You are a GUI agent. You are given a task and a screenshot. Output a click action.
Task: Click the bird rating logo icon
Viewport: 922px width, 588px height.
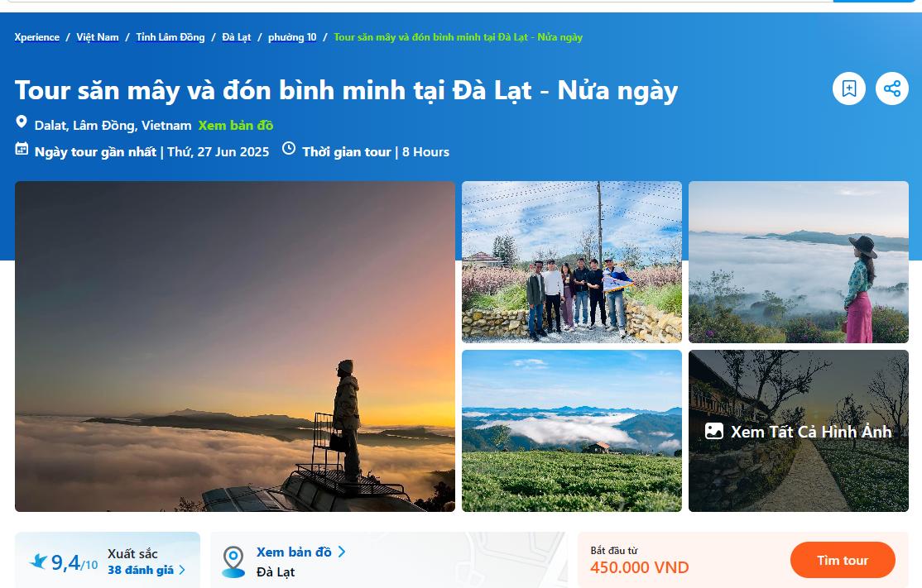[38, 562]
